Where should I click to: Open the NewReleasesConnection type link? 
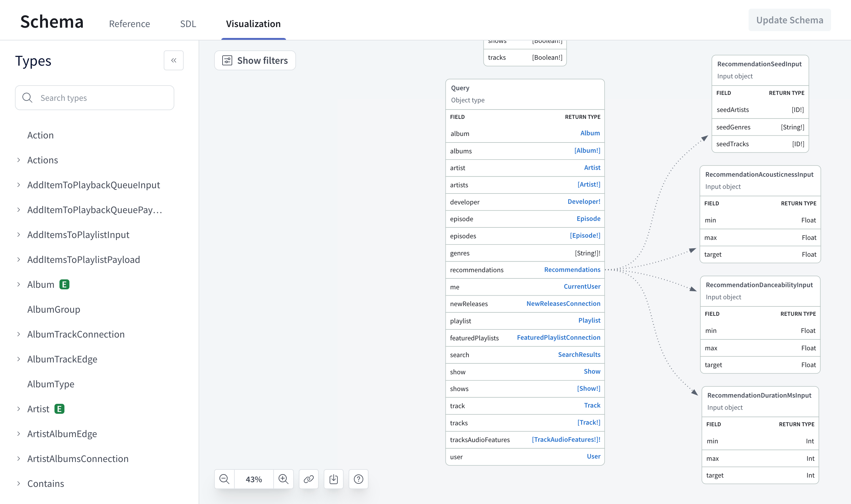[563, 304]
